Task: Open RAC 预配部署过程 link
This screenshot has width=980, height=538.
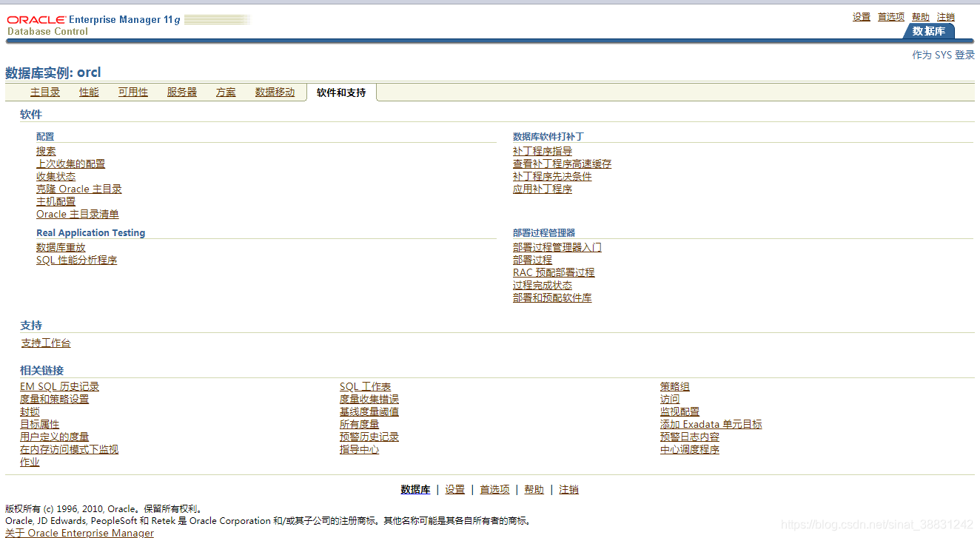Action: pyautogui.click(x=554, y=272)
